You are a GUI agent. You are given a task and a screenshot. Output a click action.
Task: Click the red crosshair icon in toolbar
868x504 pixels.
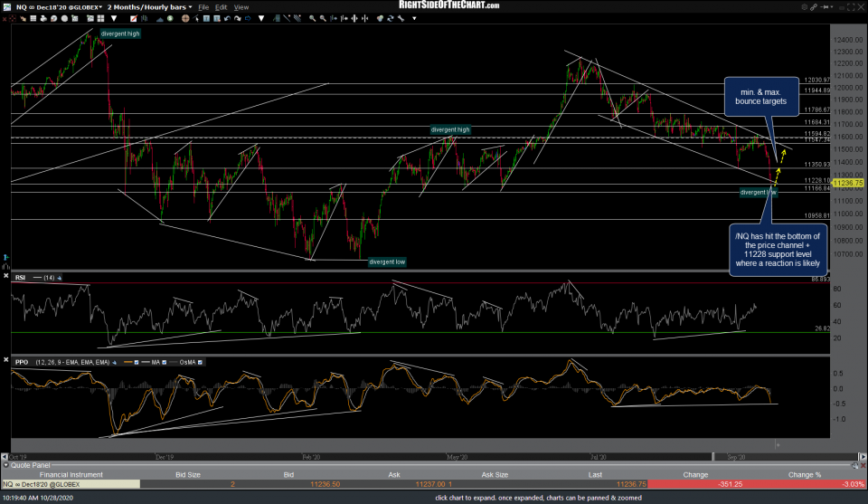(x=12, y=18)
